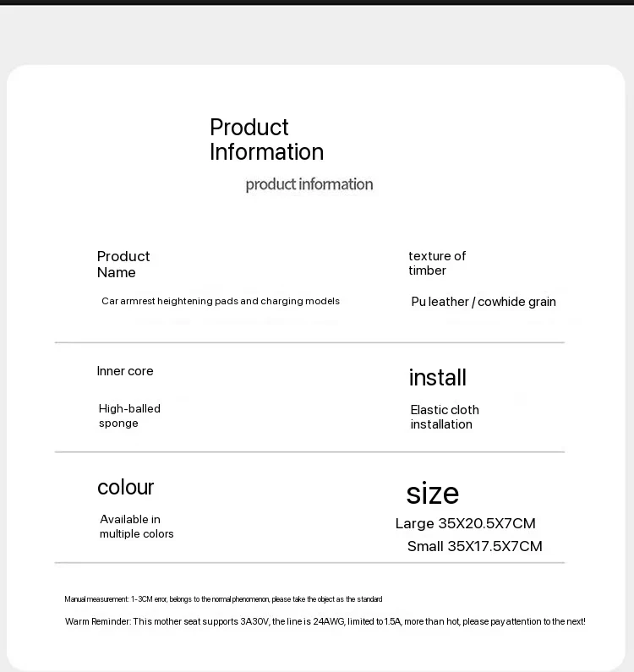Select "Pu leather / cowhide grain" text
The image size is (634, 672).
(x=484, y=302)
